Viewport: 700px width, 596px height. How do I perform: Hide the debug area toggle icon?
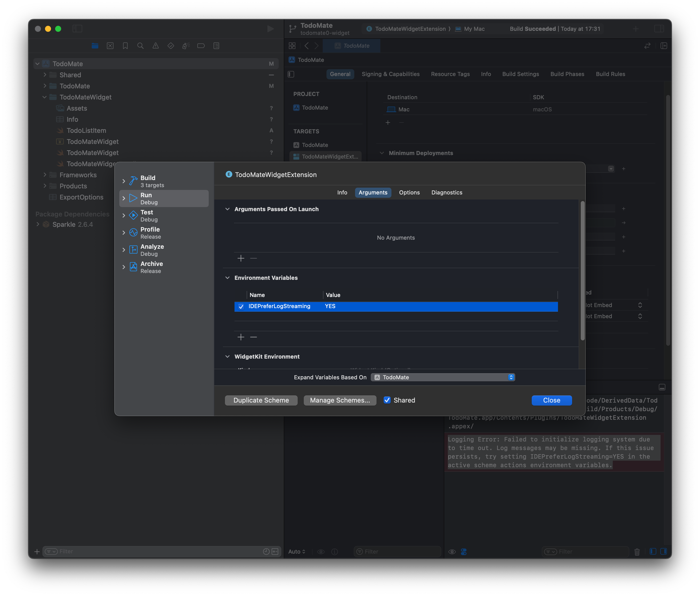(662, 387)
